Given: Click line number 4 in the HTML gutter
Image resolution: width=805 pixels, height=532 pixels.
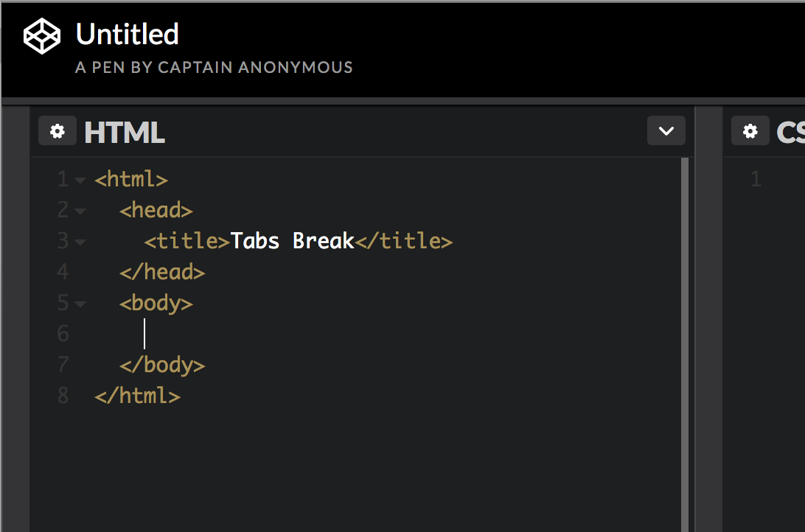Looking at the screenshot, I should click(63, 273).
